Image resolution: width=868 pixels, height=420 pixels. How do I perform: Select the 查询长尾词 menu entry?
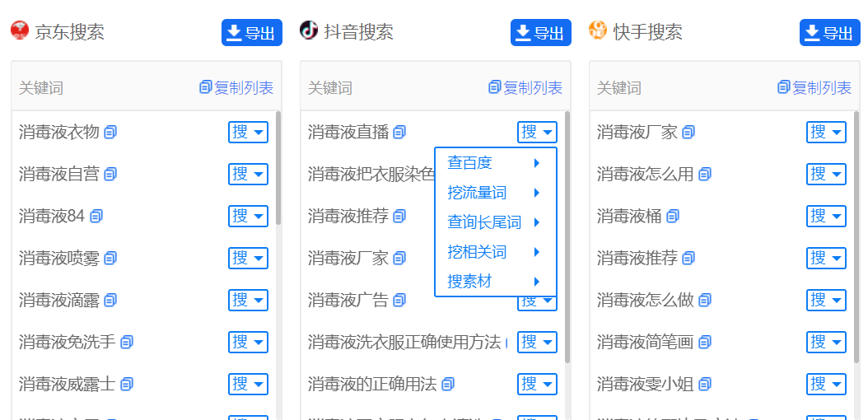tap(484, 222)
